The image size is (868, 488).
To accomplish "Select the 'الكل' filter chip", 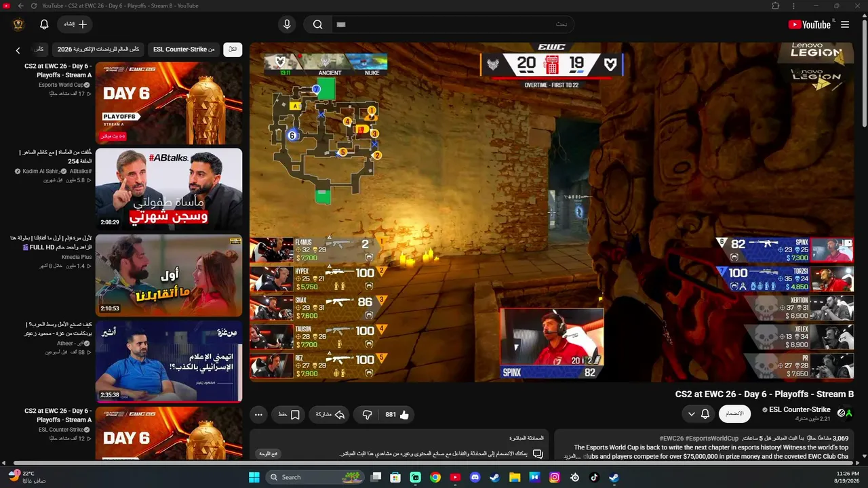I will pyautogui.click(x=233, y=49).
